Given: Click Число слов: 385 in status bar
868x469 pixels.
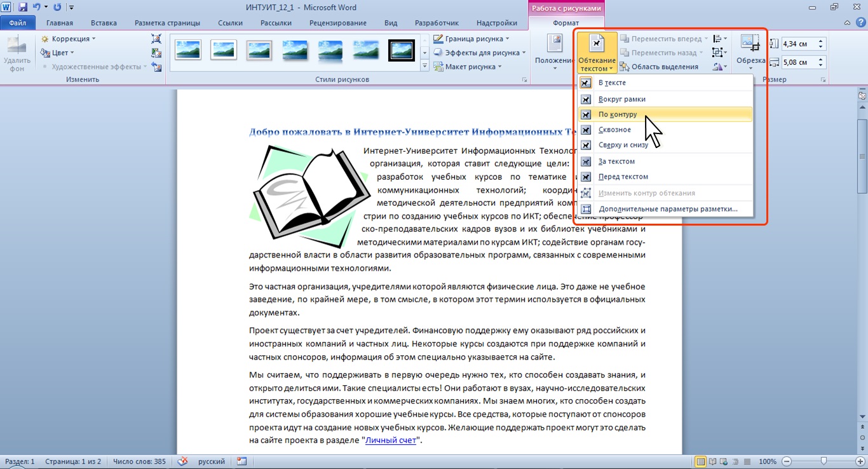Looking at the screenshot, I should (139, 461).
